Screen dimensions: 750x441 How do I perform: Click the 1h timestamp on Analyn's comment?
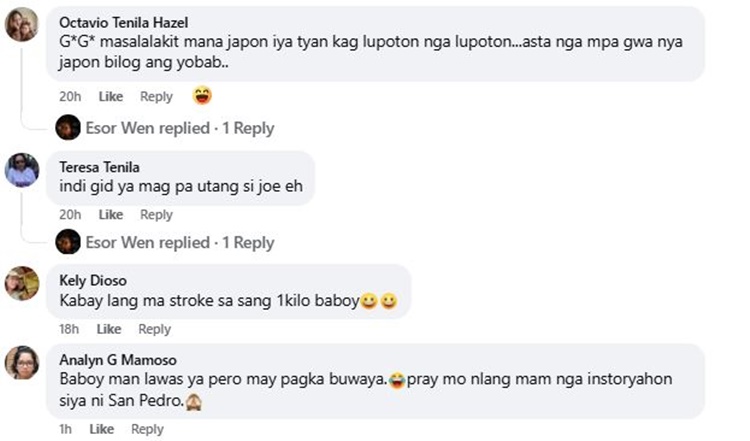click(x=66, y=429)
